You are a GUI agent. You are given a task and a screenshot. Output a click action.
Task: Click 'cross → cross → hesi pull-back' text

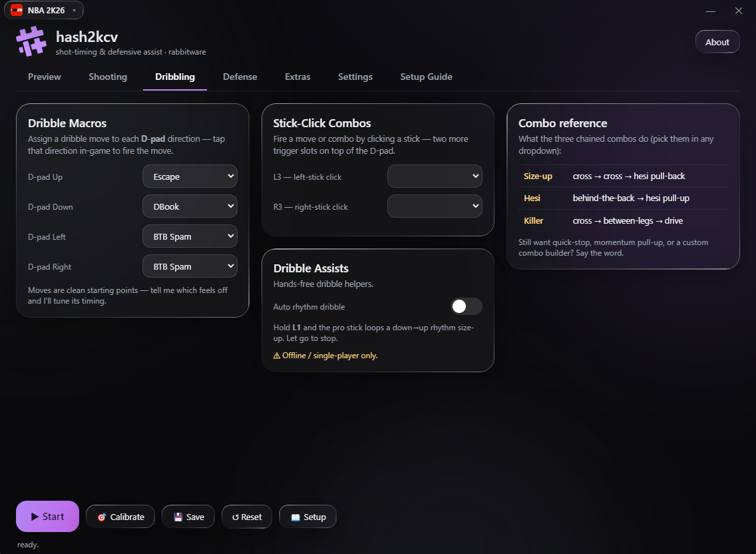(629, 176)
